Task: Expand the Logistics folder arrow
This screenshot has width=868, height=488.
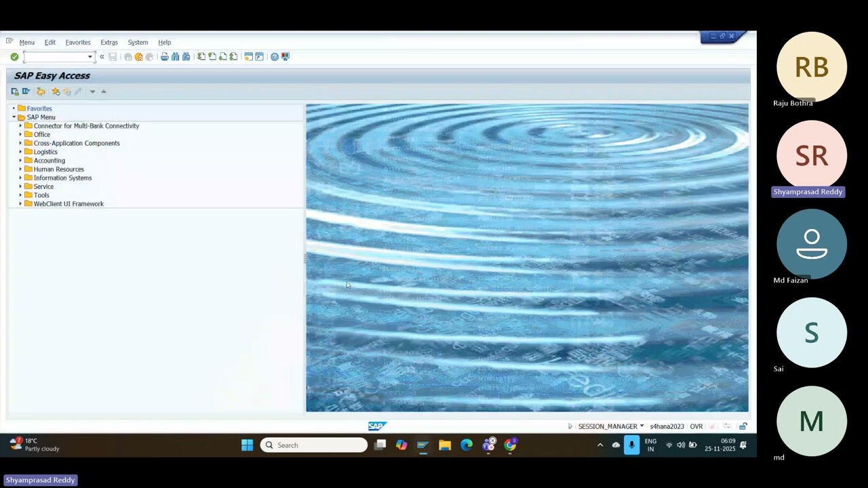Action: tap(20, 152)
